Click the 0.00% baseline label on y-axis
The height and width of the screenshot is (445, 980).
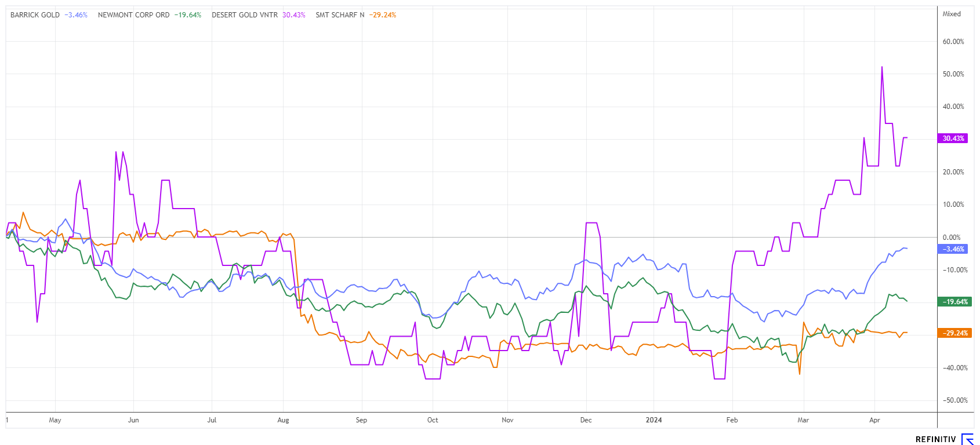click(952, 238)
